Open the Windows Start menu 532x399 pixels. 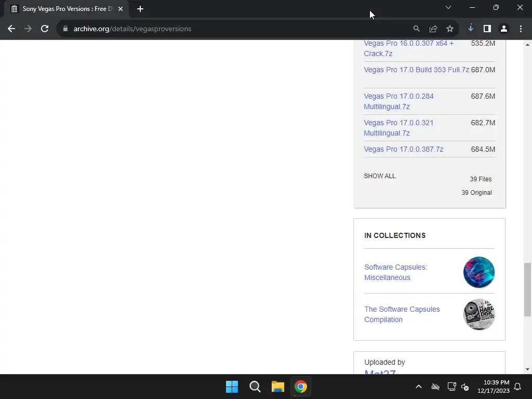click(232, 387)
